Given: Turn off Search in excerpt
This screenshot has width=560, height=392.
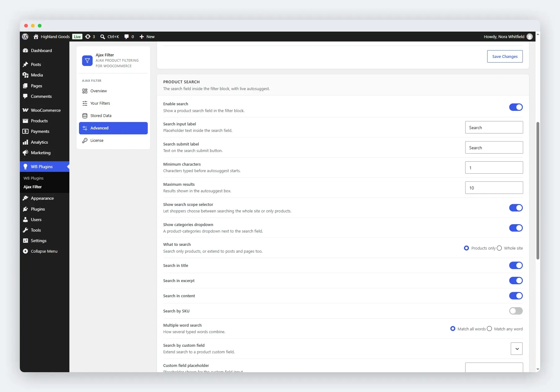Looking at the screenshot, I should 516,281.
